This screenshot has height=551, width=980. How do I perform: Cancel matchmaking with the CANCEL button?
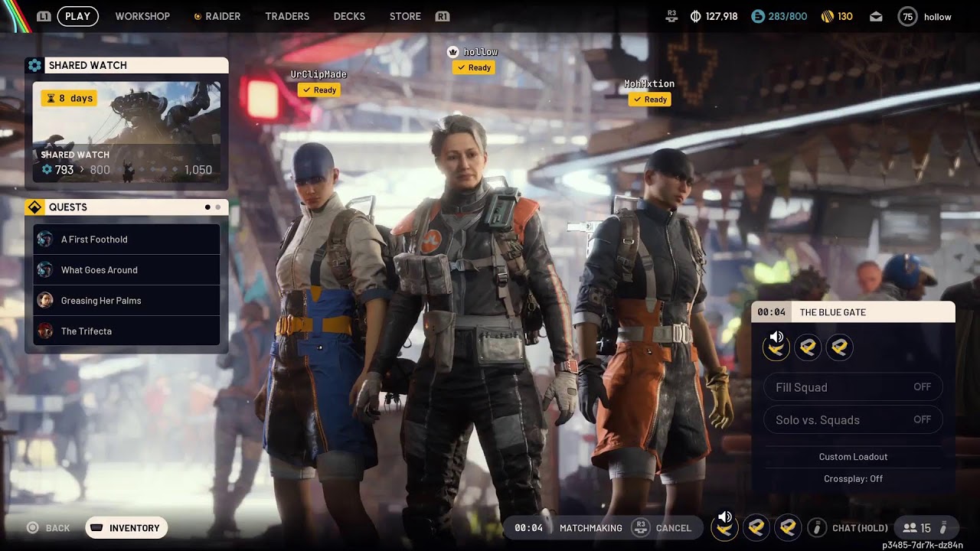tap(674, 528)
